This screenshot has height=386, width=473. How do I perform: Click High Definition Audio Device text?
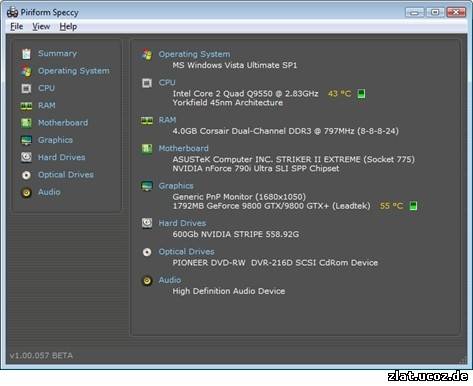point(229,291)
